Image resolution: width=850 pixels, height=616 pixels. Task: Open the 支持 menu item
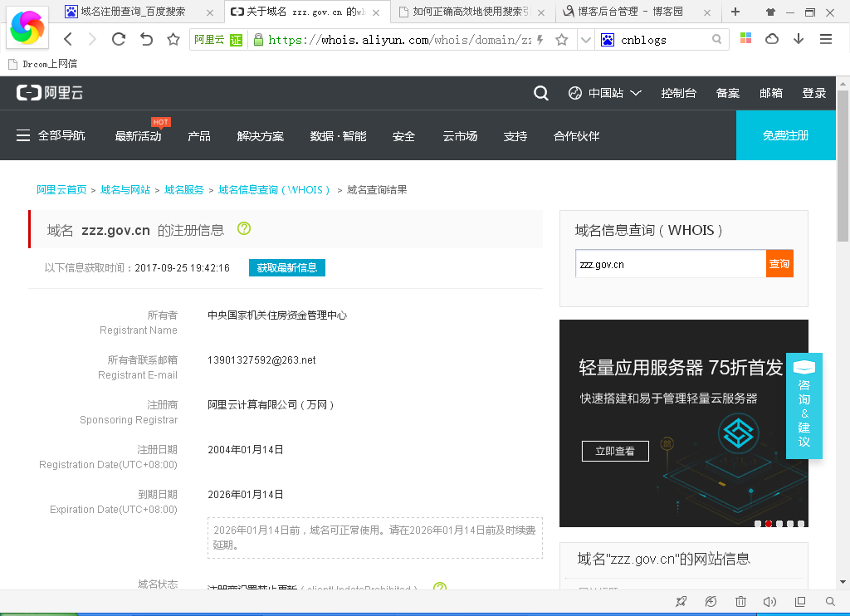click(515, 136)
